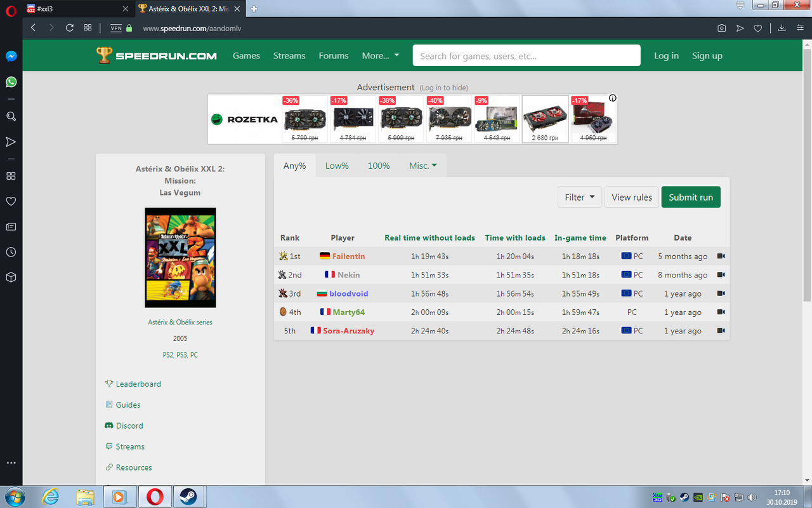This screenshot has height=508, width=812.
Task: Click the Speedrun.com trophy logo
Action: coord(157,55)
